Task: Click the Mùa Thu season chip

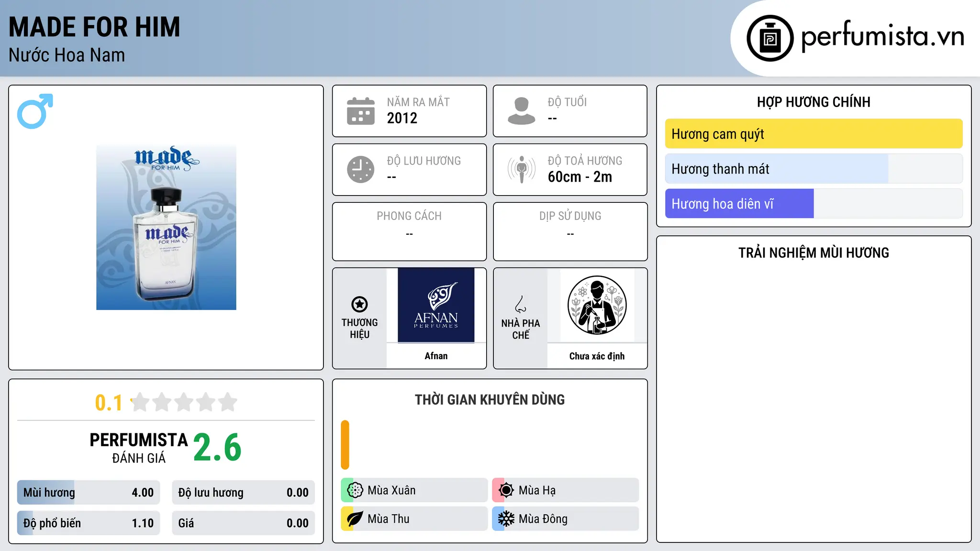Action: (414, 519)
